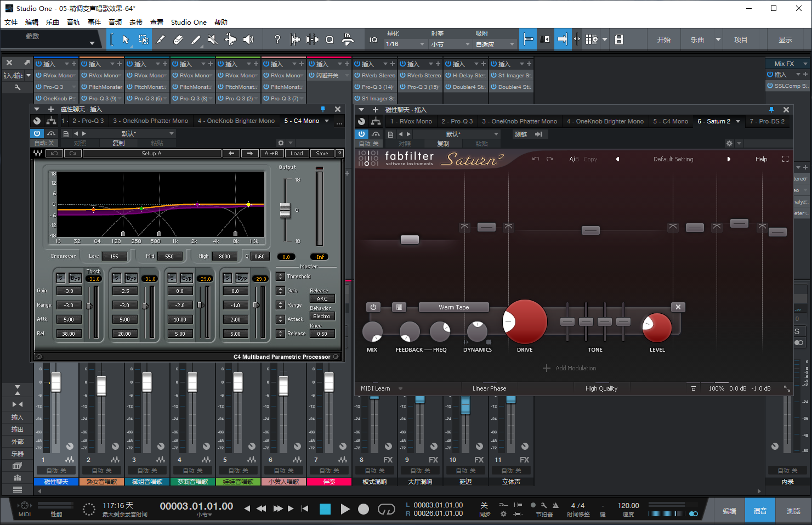Open the question mark help tool

point(277,39)
